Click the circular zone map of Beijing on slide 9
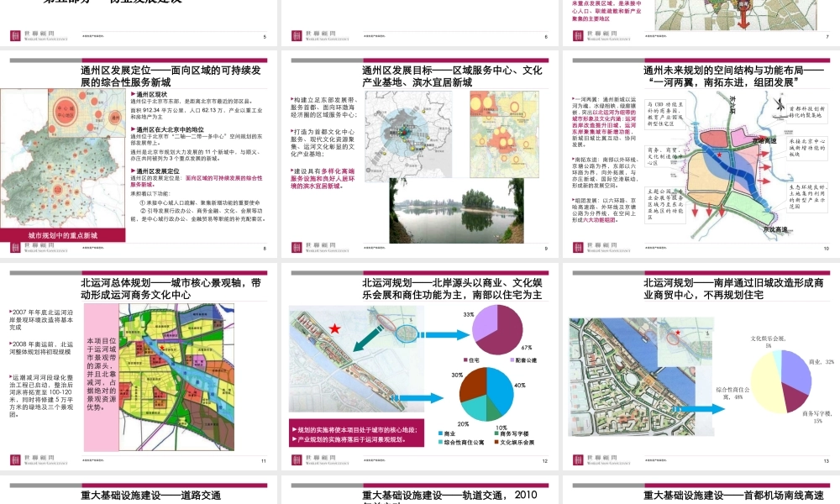The image size is (840, 504). click(408, 134)
